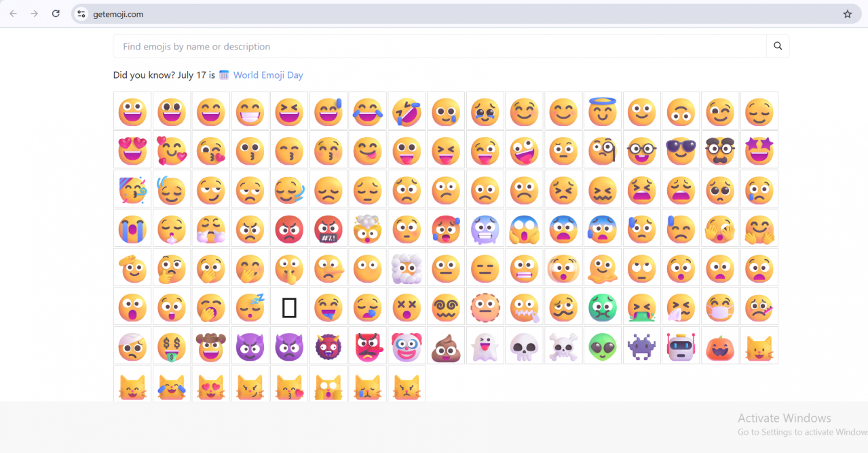The image size is (868, 453).
Task: Select the face with medical mask emoji
Action: 720,308
